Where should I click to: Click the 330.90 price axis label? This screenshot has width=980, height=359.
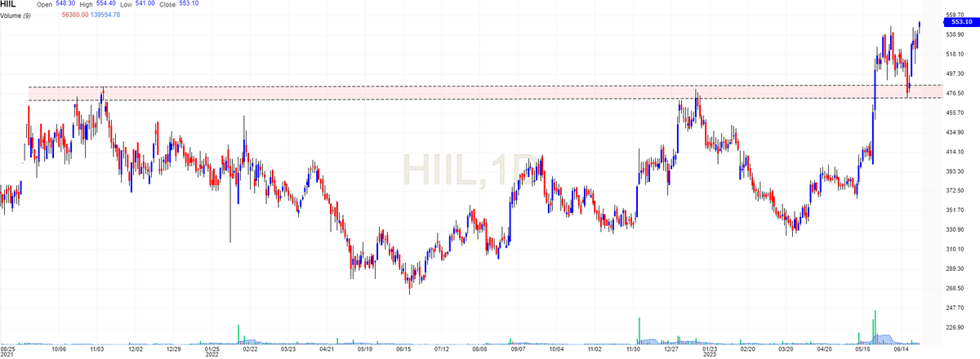955,229
